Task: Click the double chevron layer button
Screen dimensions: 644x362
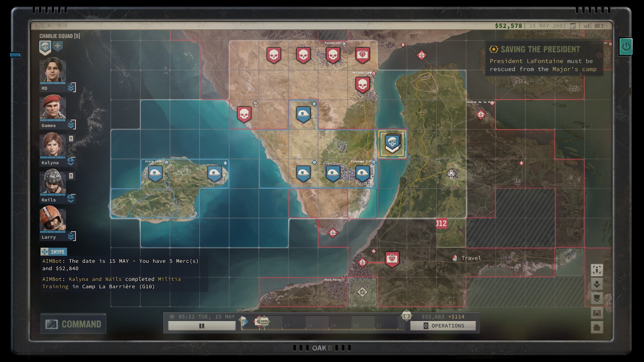Action: (597, 299)
